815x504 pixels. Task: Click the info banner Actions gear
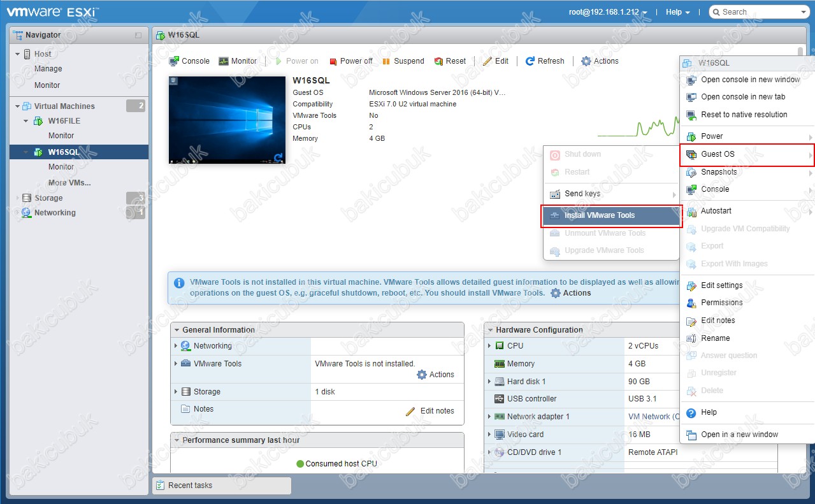556,293
